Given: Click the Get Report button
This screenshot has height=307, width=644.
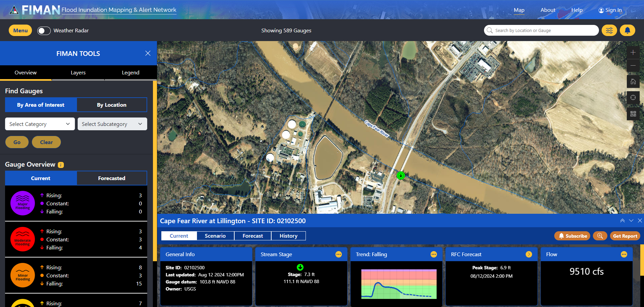Looking at the screenshot, I should (625, 236).
